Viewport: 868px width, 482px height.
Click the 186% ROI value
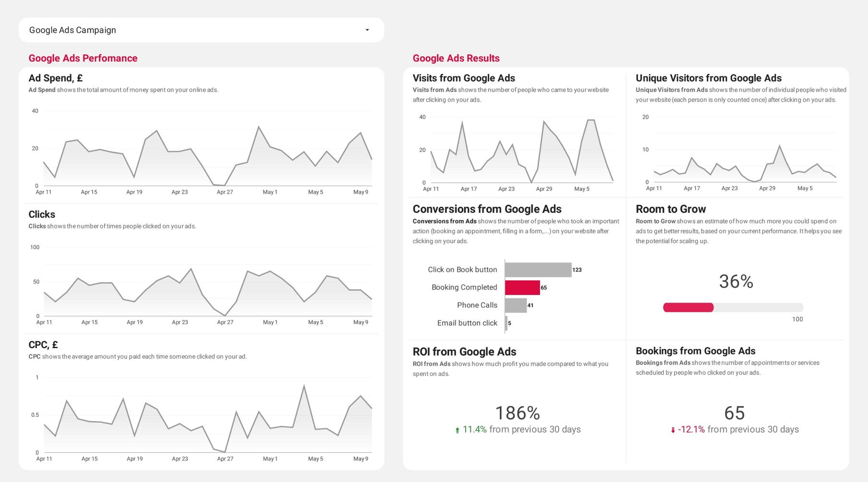tap(517, 413)
